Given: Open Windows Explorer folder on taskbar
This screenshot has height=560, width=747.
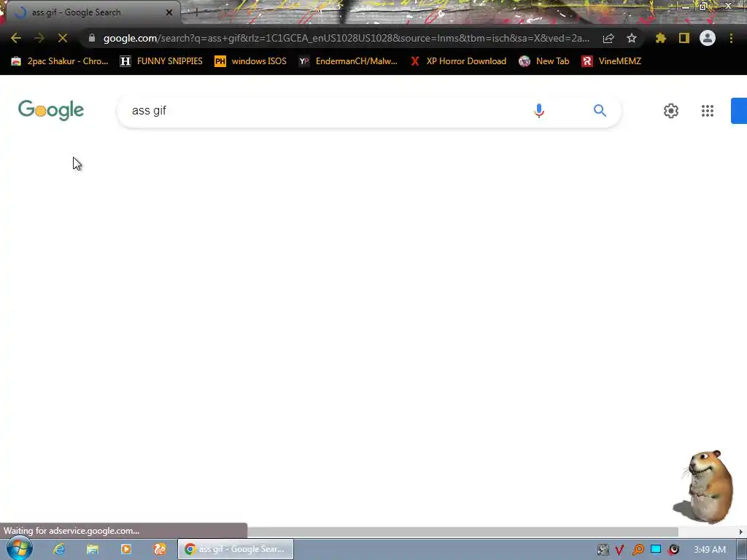Looking at the screenshot, I should (93, 549).
